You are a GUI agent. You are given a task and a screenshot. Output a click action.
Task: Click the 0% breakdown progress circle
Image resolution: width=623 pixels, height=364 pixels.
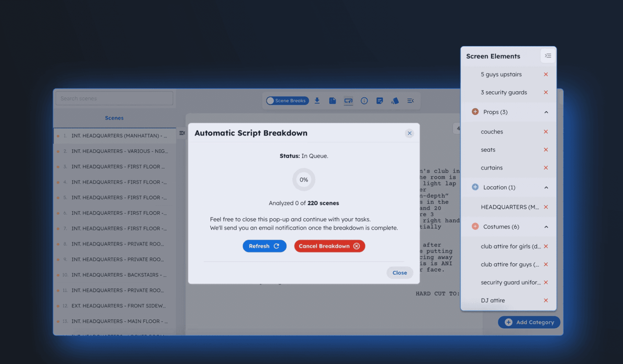pos(303,179)
